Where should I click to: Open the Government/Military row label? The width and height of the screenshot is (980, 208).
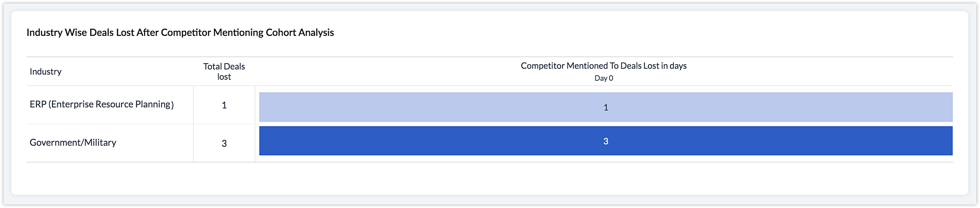(73, 143)
